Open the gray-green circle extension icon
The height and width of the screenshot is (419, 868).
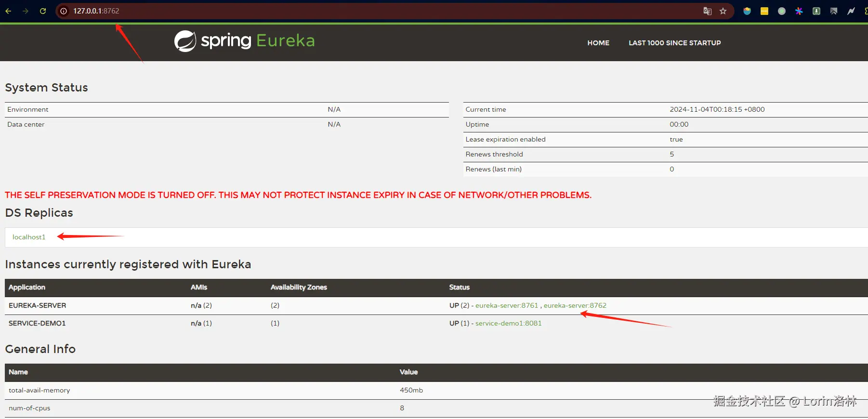point(782,11)
